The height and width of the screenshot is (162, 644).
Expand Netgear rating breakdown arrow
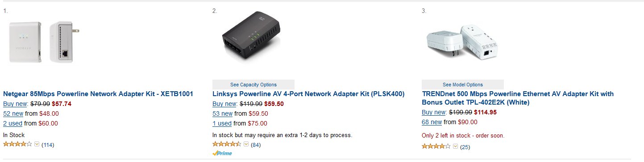pos(37,144)
